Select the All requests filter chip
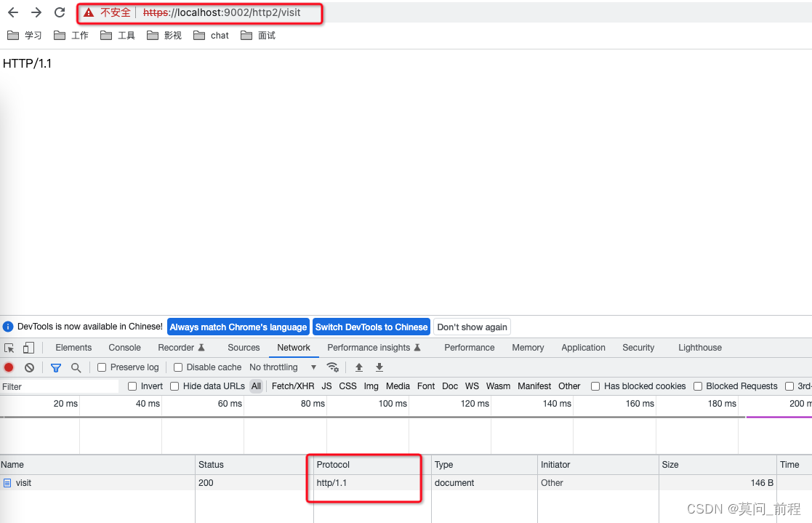Image resolution: width=812 pixels, height=523 pixels. [256, 386]
